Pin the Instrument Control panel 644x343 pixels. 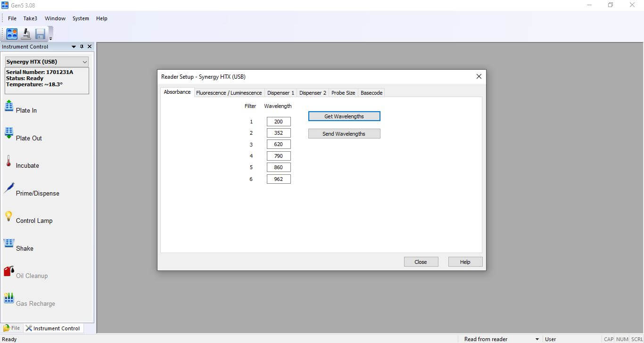(x=82, y=47)
